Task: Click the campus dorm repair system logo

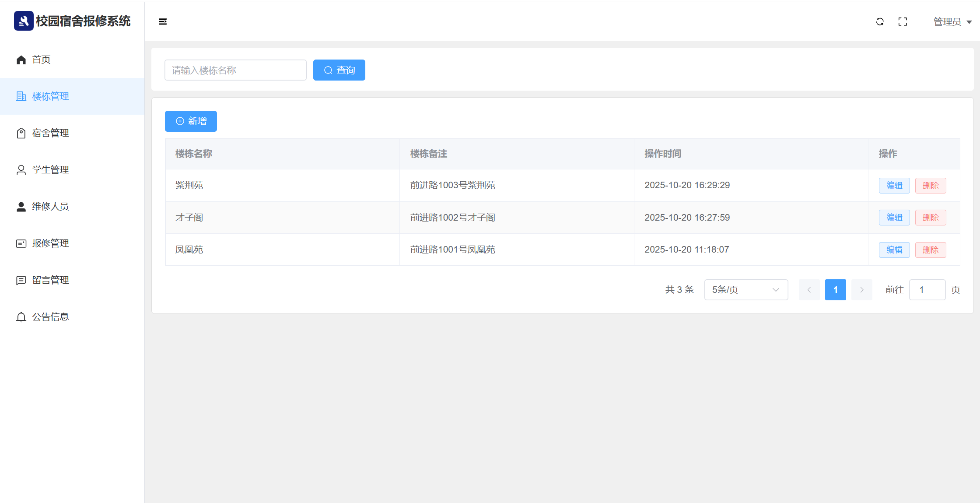Action: [24, 21]
